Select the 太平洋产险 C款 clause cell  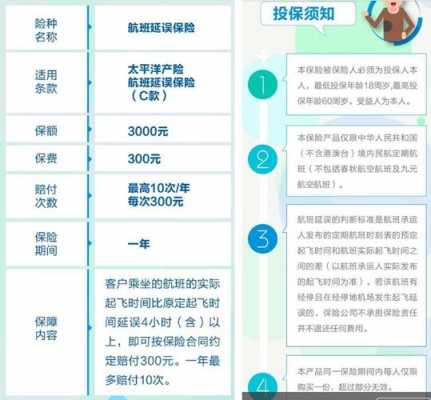163,83
